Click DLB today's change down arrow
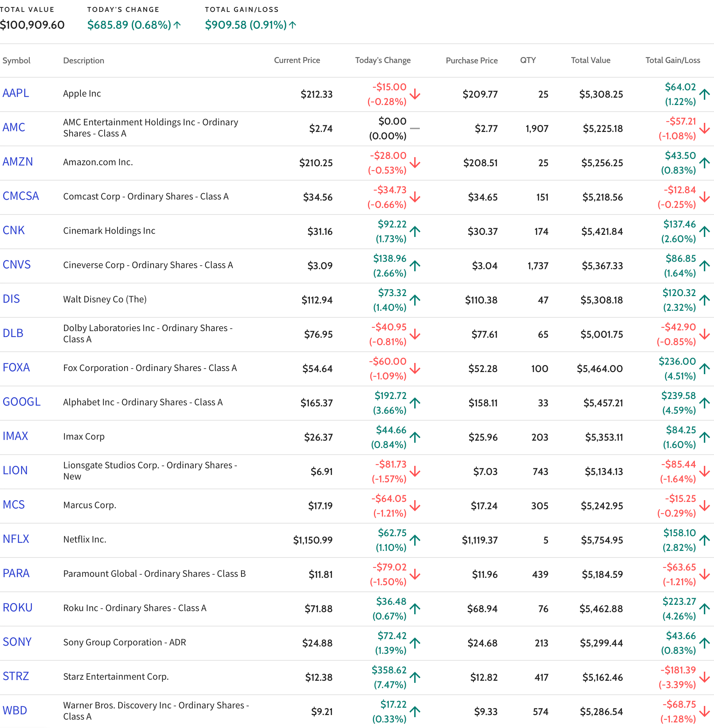The image size is (714, 728). [x=415, y=334]
